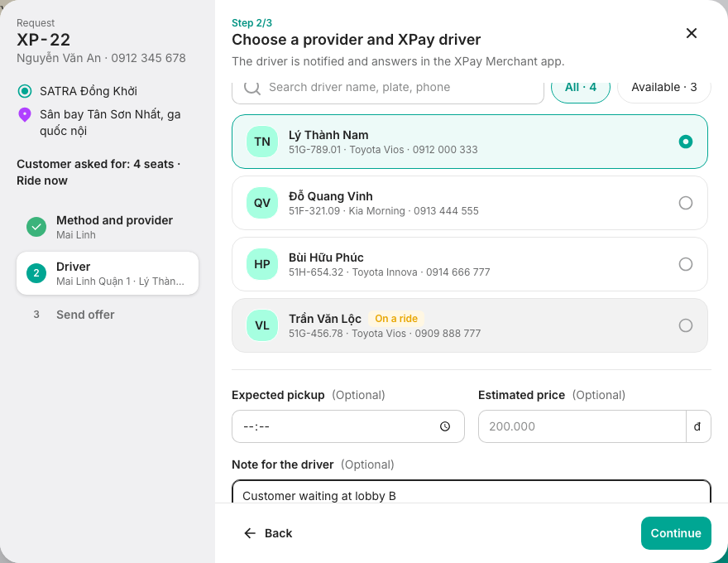This screenshot has width=728, height=563.
Task: Click the TN avatar for Lý Thành Nam
Action: (262, 142)
